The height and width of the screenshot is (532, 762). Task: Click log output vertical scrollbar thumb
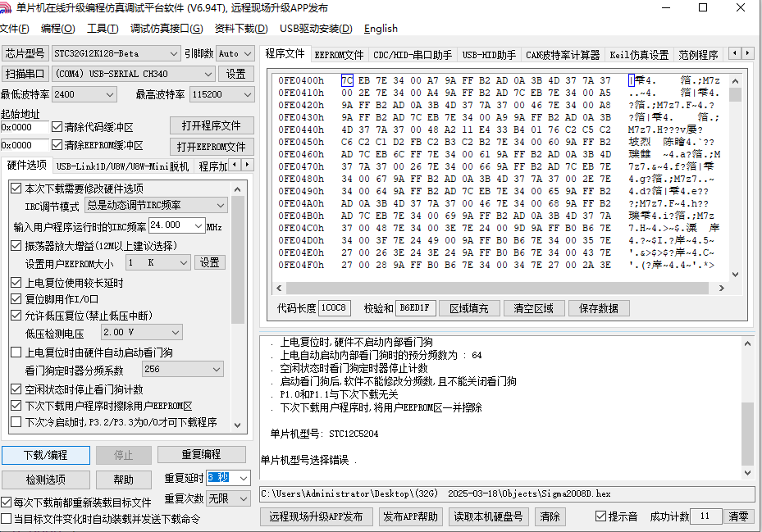747,434
